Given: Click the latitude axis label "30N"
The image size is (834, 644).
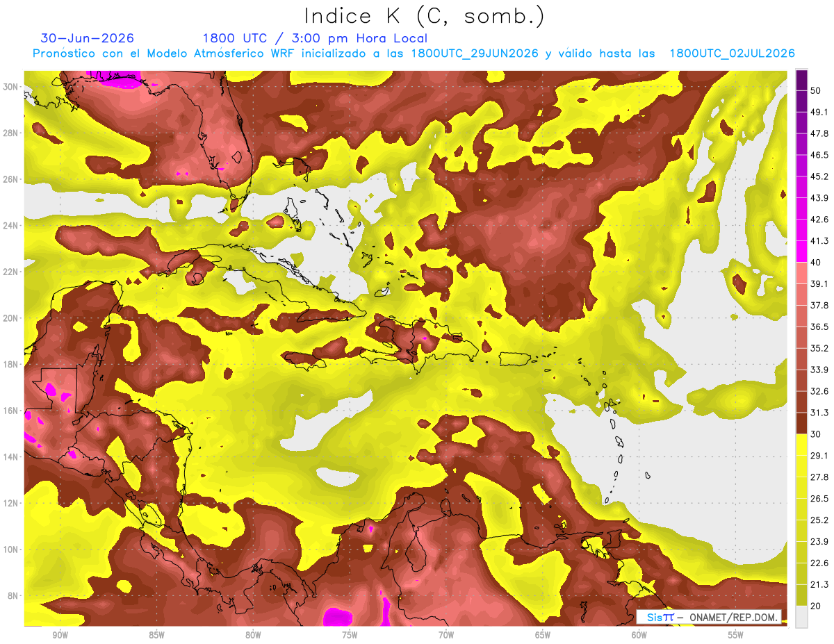Looking at the screenshot, I should [12, 87].
